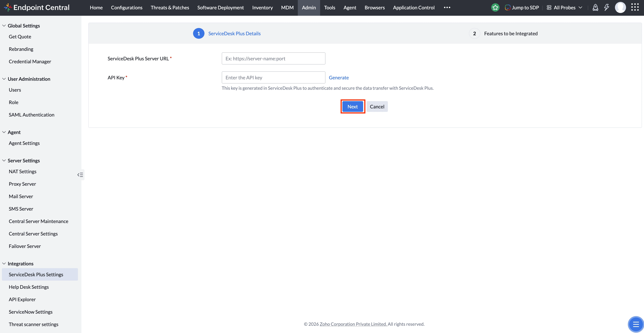Go to the Home tab
Screen dimensions: 644x333
[x=96, y=7]
